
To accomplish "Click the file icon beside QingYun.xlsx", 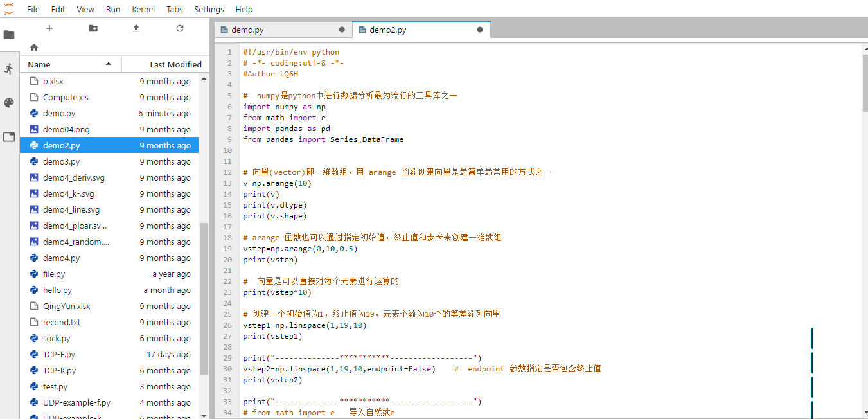I will click(x=34, y=306).
